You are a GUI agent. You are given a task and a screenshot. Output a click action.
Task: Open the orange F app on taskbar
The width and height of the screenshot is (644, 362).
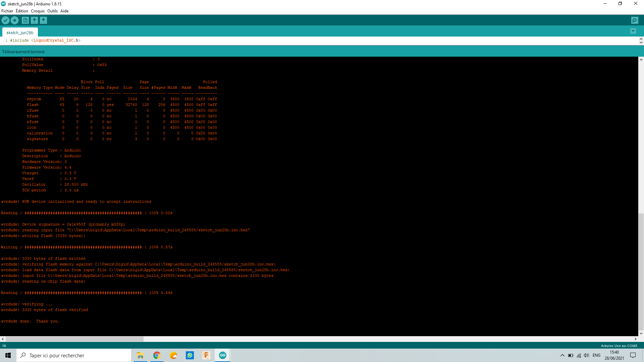[206, 355]
